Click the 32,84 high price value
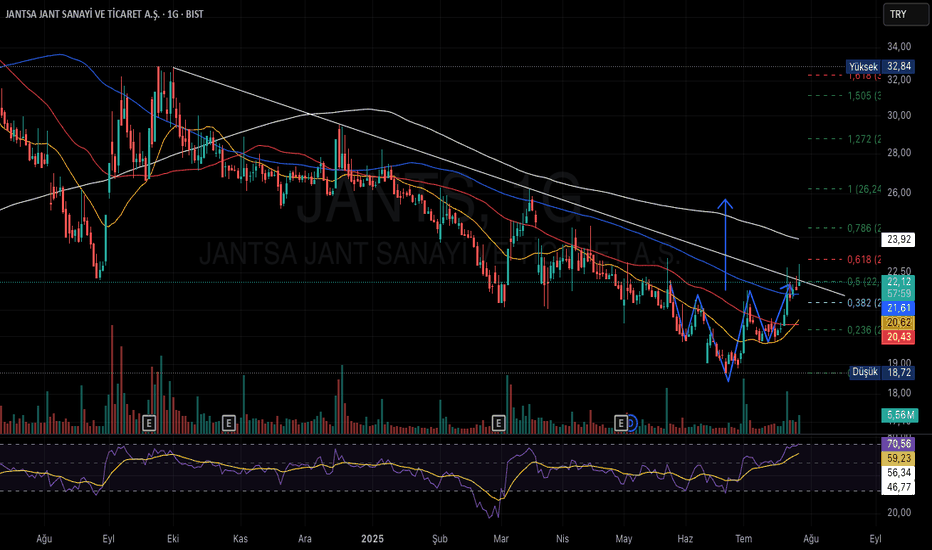The image size is (932, 550). [899, 67]
